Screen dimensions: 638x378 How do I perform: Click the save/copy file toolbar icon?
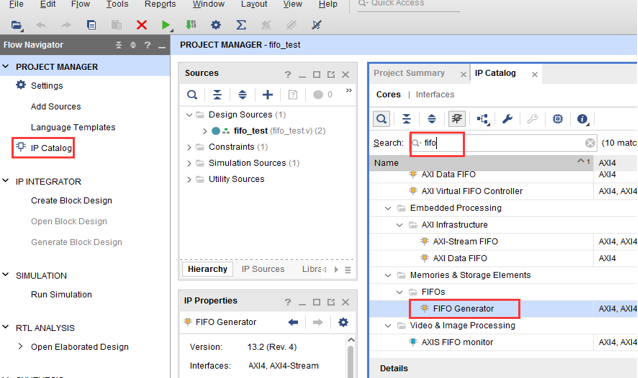[x=92, y=25]
